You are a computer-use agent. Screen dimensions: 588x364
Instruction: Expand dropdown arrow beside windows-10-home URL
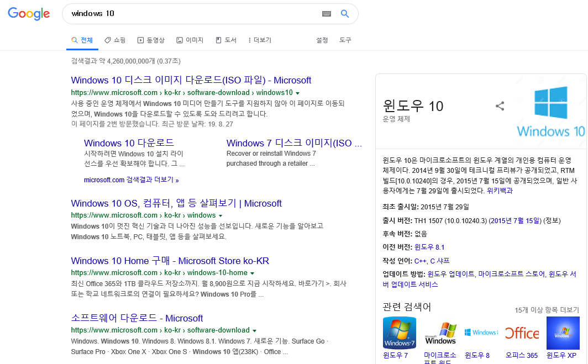click(252, 273)
